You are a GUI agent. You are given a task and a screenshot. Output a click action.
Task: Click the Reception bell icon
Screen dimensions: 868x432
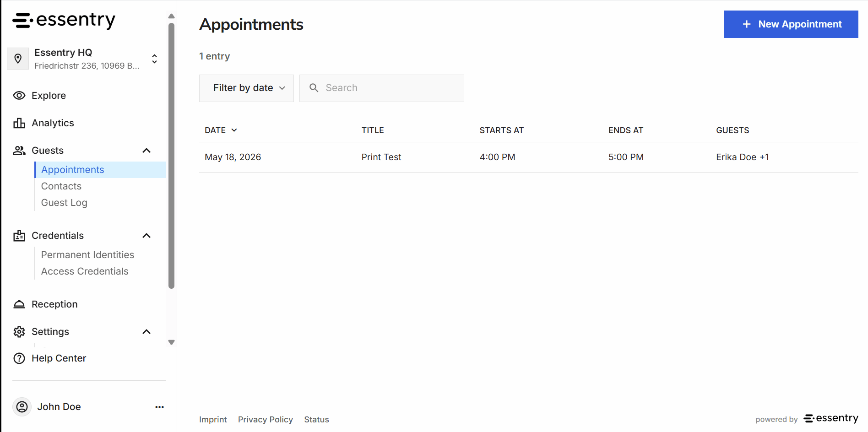19,304
